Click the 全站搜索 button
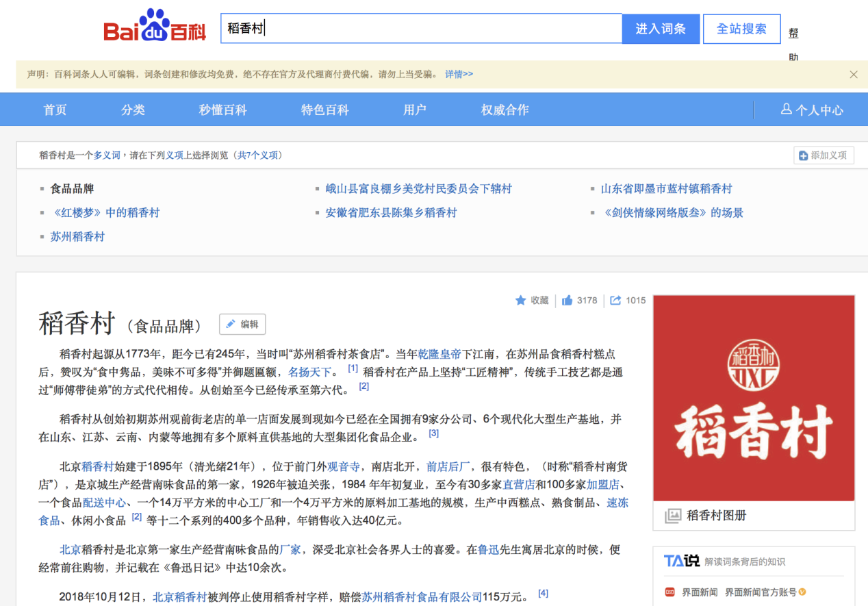This screenshot has height=606, width=868. click(x=742, y=29)
